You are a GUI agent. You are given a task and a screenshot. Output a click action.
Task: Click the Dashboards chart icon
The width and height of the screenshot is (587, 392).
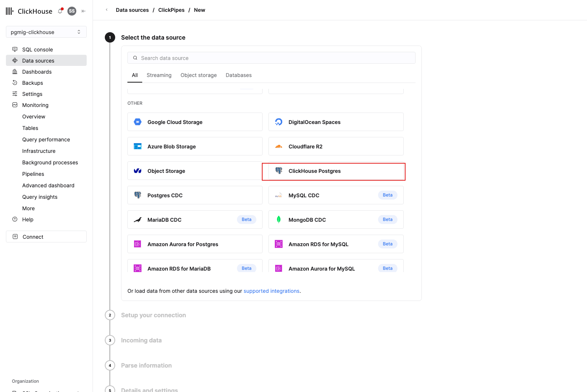[15, 71]
